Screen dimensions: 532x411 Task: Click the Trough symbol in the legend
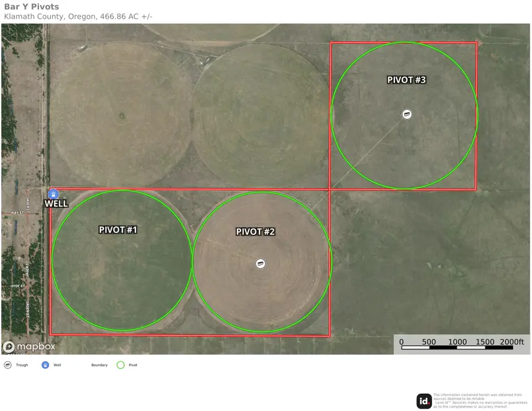[8, 365]
